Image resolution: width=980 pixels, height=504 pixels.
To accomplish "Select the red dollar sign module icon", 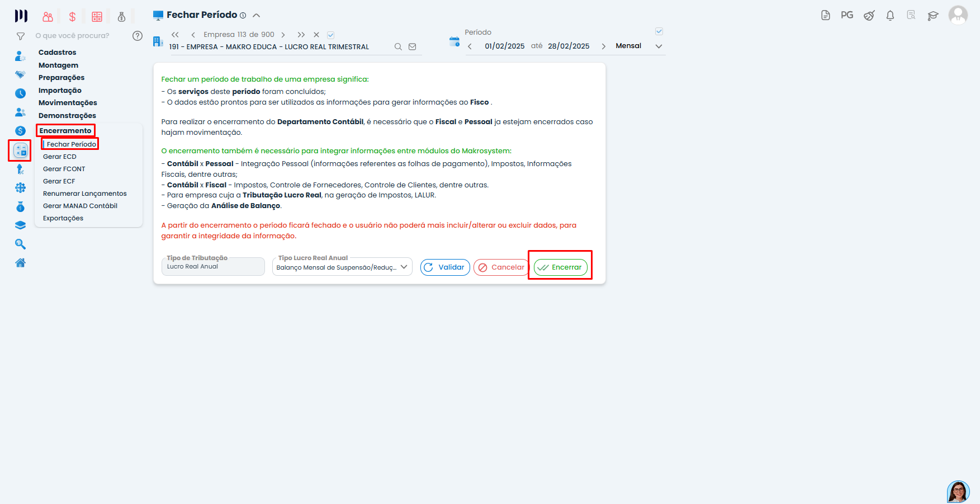I will click(x=72, y=16).
